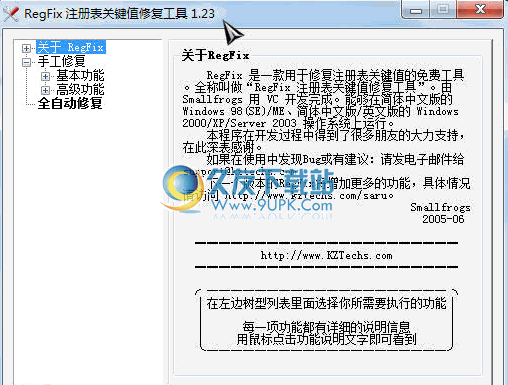Expand the 基本功能 tree node

tap(45, 76)
